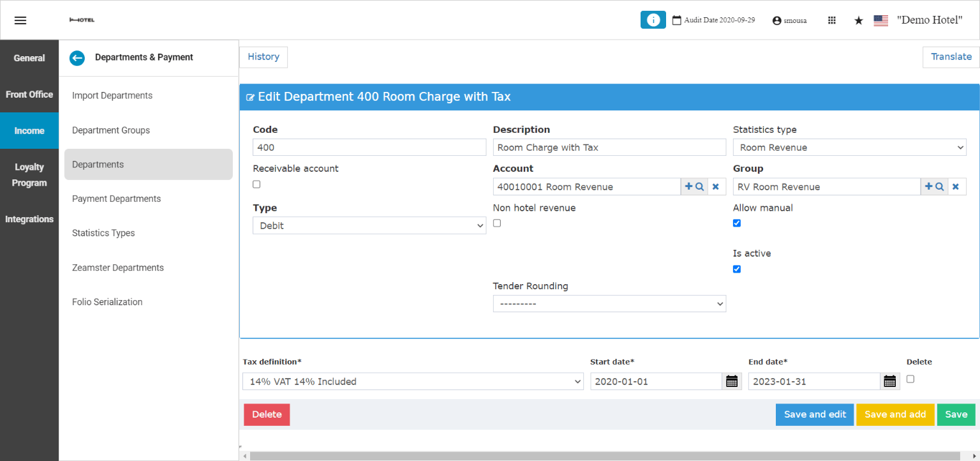Clear the Account field with X
Viewport: 980px width, 461px height.
click(x=715, y=186)
